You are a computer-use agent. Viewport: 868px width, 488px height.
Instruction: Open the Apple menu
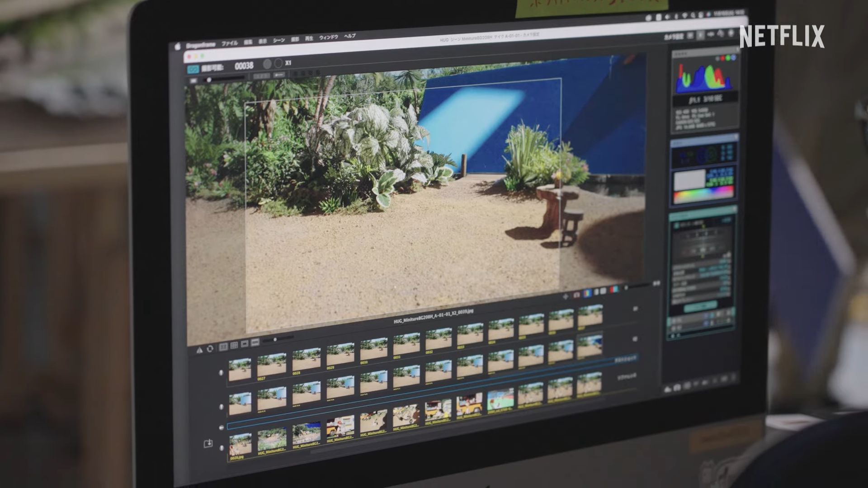[x=177, y=46]
